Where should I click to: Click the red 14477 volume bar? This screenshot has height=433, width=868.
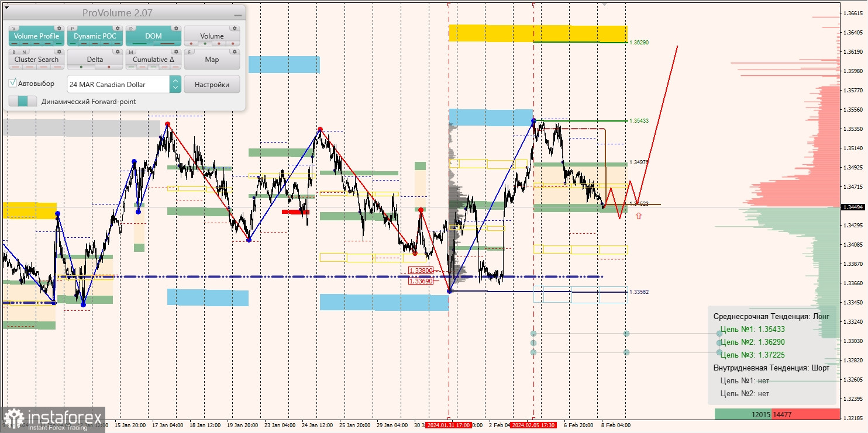pos(805,414)
